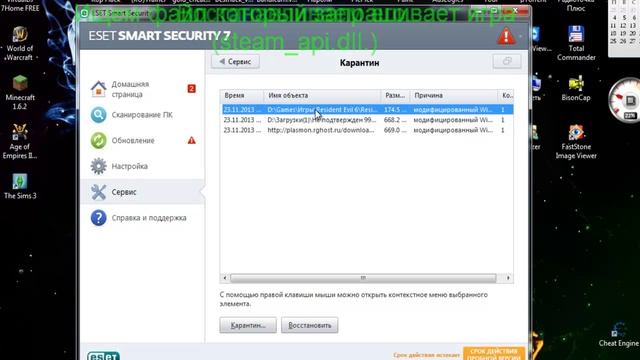Sort by the Разм... column header
The width and height of the screenshot is (640, 360).
[x=395, y=96]
